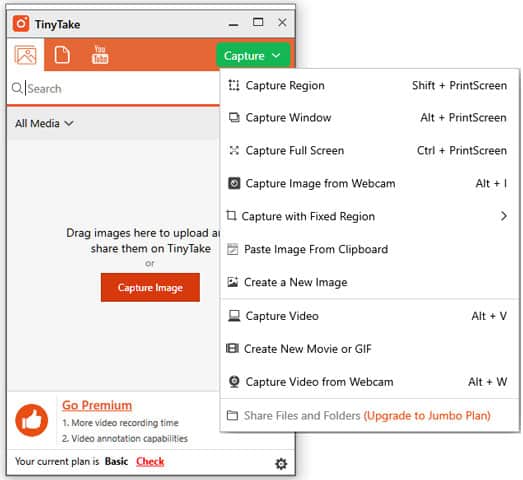523x480 pixels.
Task: Close the TinyTake window
Action: coord(282,22)
